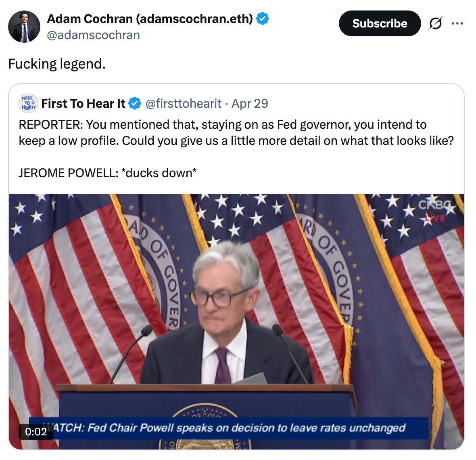
Task: Click the quoted tweet REPORTER text
Action: (236, 133)
